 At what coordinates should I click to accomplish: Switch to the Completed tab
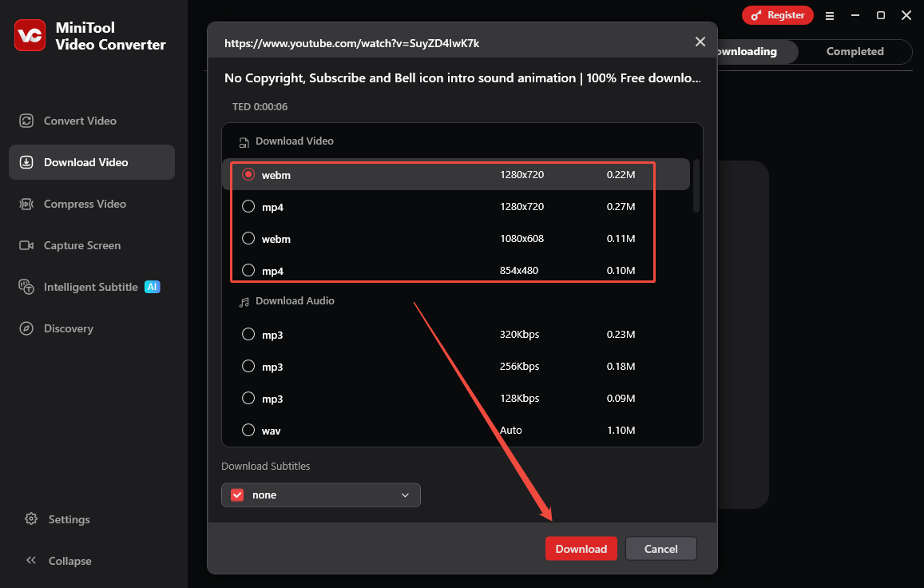point(855,51)
